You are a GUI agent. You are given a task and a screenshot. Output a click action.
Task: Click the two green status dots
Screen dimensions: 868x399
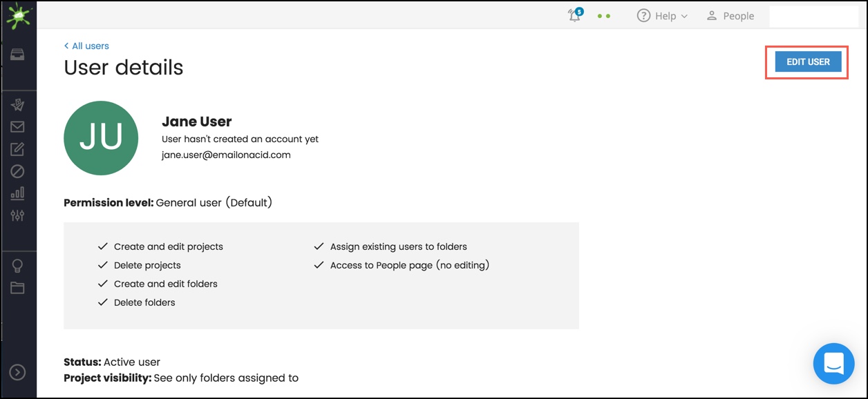pos(604,16)
